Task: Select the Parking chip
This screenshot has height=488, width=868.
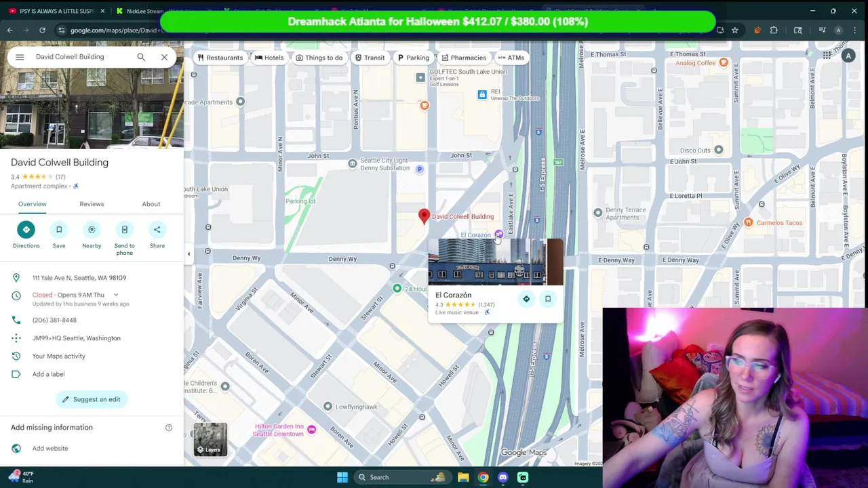Action: coord(414,58)
